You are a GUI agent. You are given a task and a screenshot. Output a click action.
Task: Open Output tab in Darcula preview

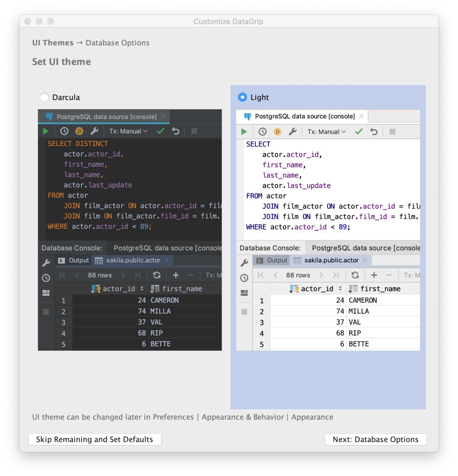(x=74, y=260)
